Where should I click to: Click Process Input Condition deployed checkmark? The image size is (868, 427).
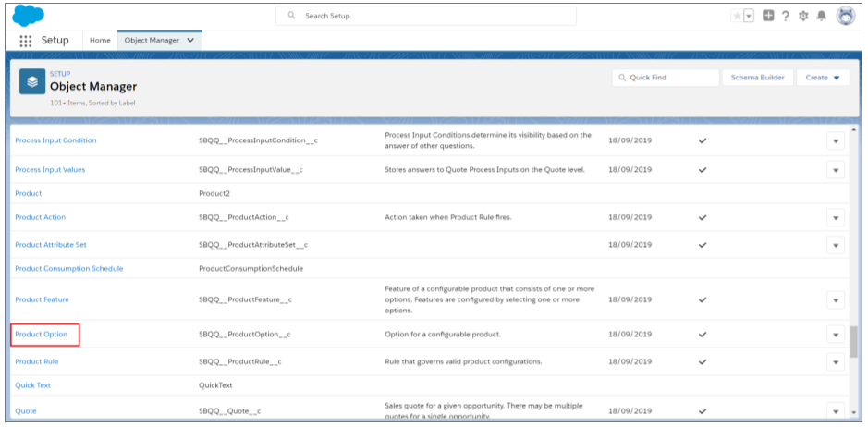[x=703, y=140]
